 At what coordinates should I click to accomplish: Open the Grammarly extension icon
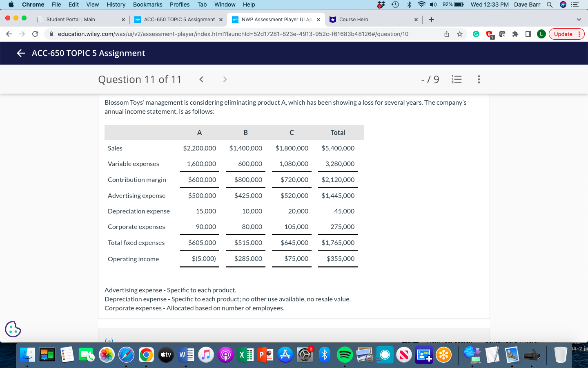click(x=476, y=34)
